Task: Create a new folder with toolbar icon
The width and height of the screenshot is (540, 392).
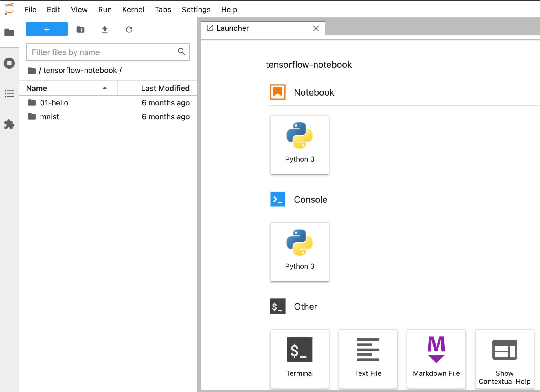Action: coord(80,29)
